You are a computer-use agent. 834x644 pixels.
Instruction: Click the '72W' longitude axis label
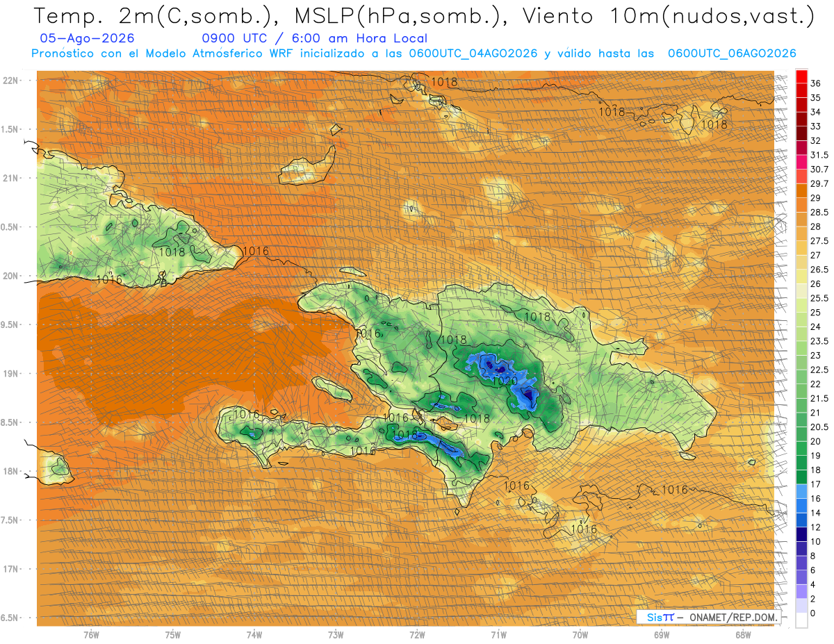pyautogui.click(x=417, y=635)
